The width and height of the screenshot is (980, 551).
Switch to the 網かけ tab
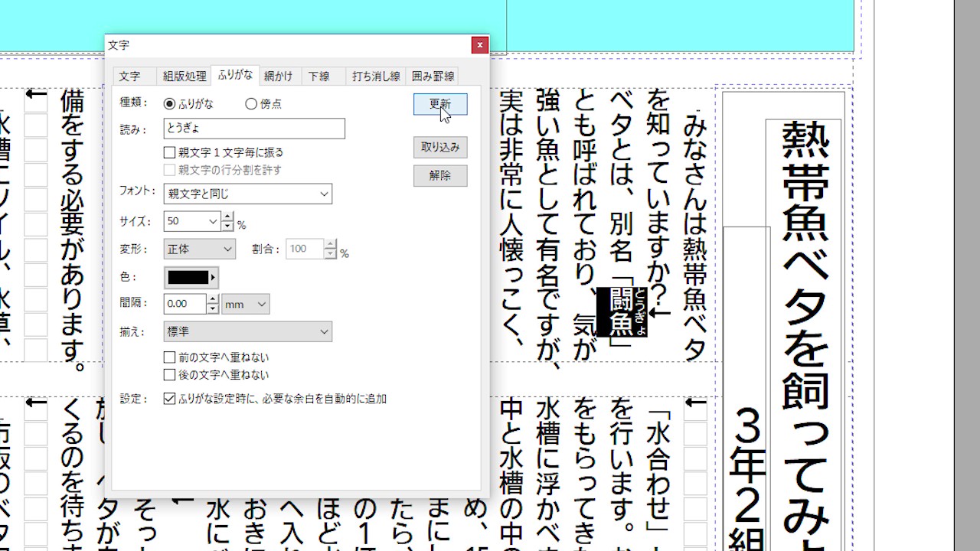278,76
